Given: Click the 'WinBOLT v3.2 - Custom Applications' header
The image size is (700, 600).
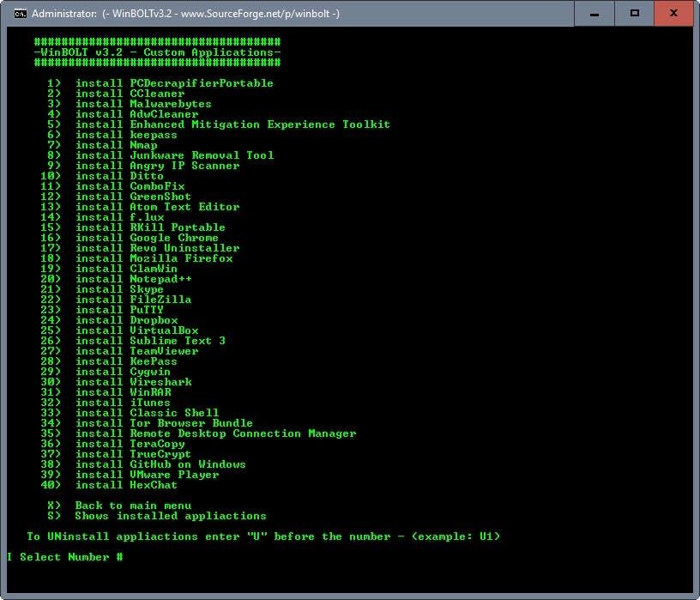Looking at the screenshot, I should click(158, 52).
